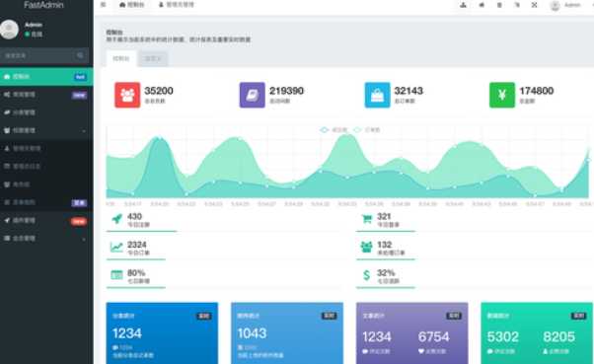
Task: Switch to the top tab with user icon
Action: pyautogui.click(x=177, y=5)
